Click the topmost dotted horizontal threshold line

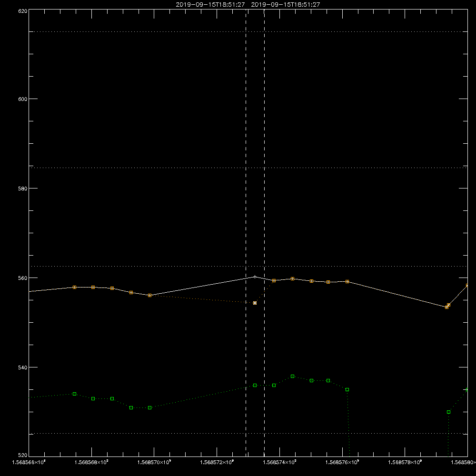tap(248, 31)
